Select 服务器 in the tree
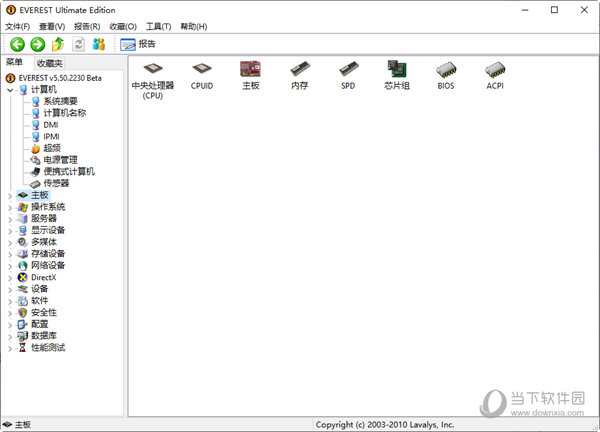The width and height of the screenshot is (600, 432). (x=44, y=218)
